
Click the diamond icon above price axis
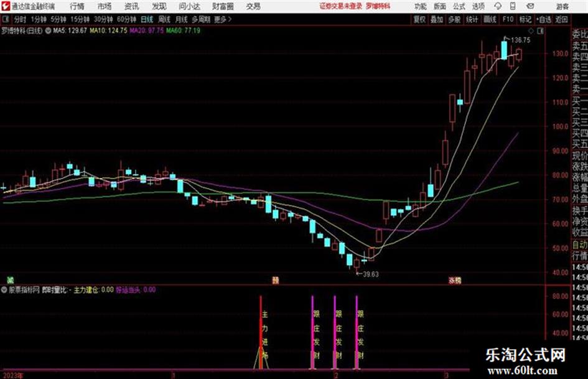(x=531, y=30)
